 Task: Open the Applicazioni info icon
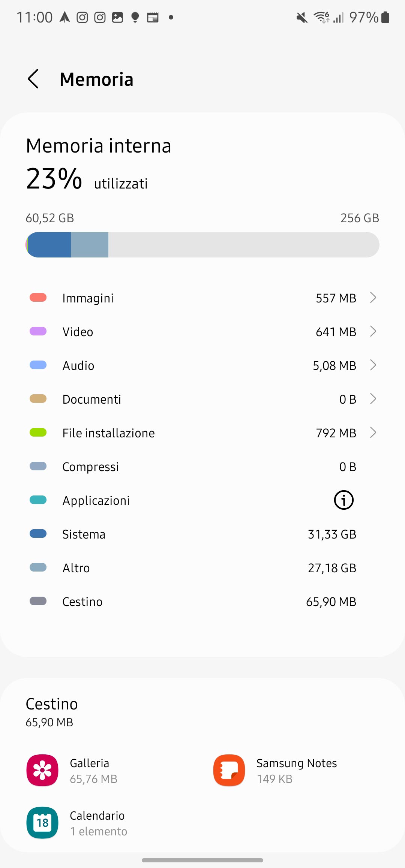coord(343,500)
